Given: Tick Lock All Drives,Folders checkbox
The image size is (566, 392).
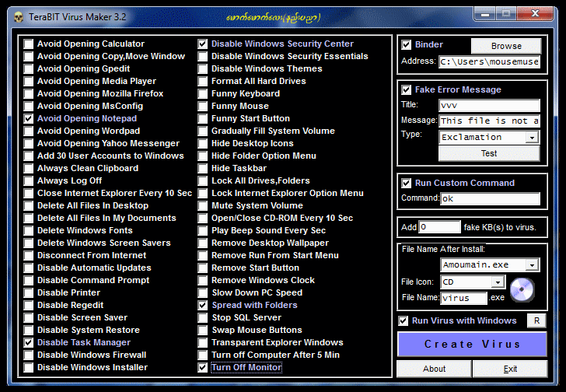Looking at the screenshot, I should click(x=202, y=181).
